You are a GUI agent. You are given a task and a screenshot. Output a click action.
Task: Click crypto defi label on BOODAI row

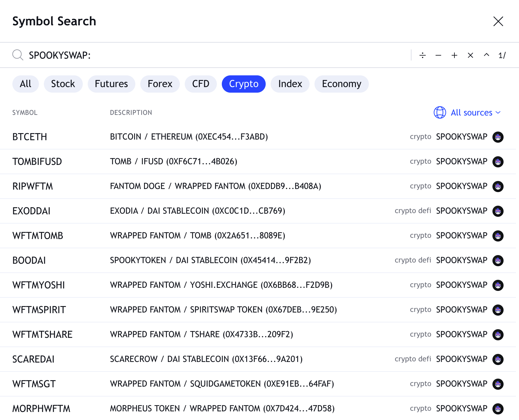point(413,260)
